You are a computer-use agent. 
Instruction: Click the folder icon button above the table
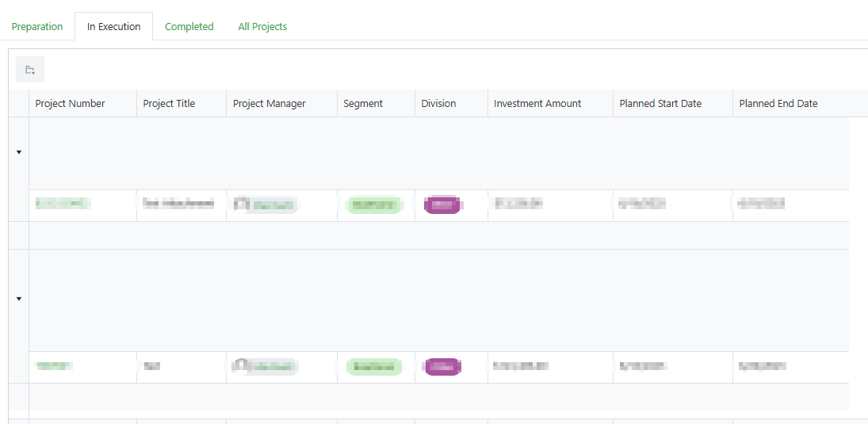pyautogui.click(x=30, y=70)
